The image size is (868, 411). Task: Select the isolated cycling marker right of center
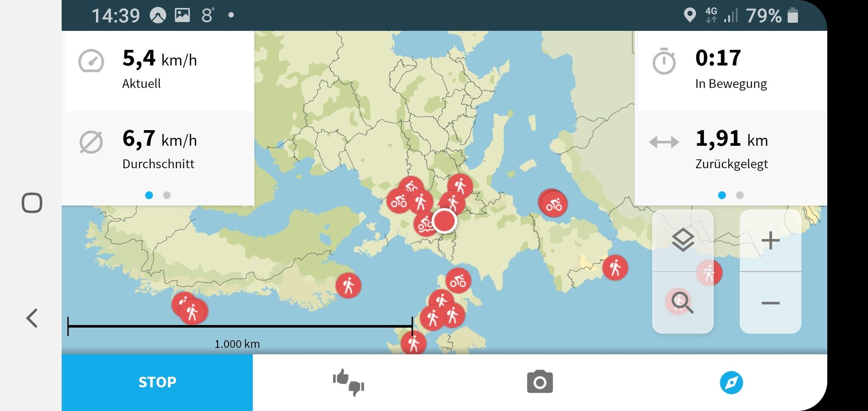tap(554, 204)
